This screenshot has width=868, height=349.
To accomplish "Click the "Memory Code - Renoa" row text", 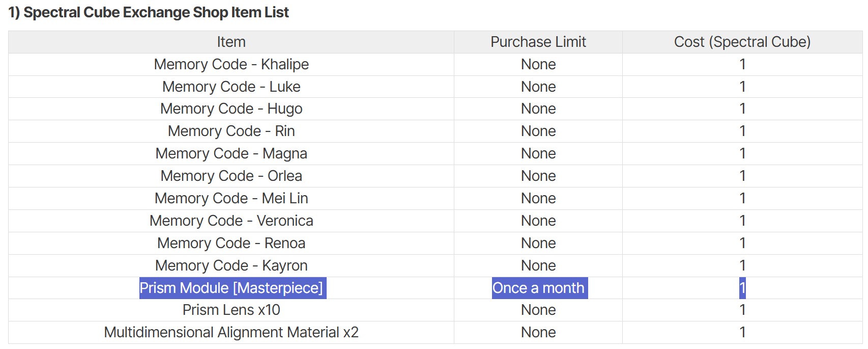I will 231,243.
